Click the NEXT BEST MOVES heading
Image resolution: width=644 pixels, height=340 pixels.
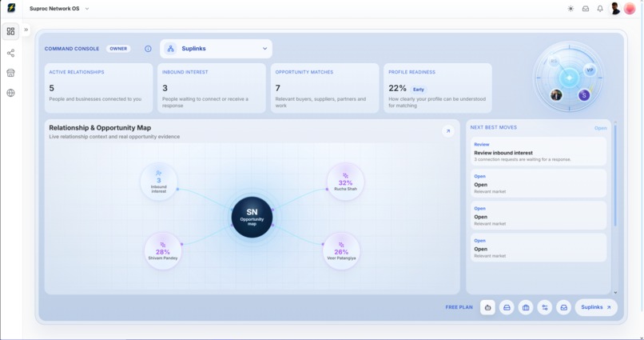click(x=493, y=127)
